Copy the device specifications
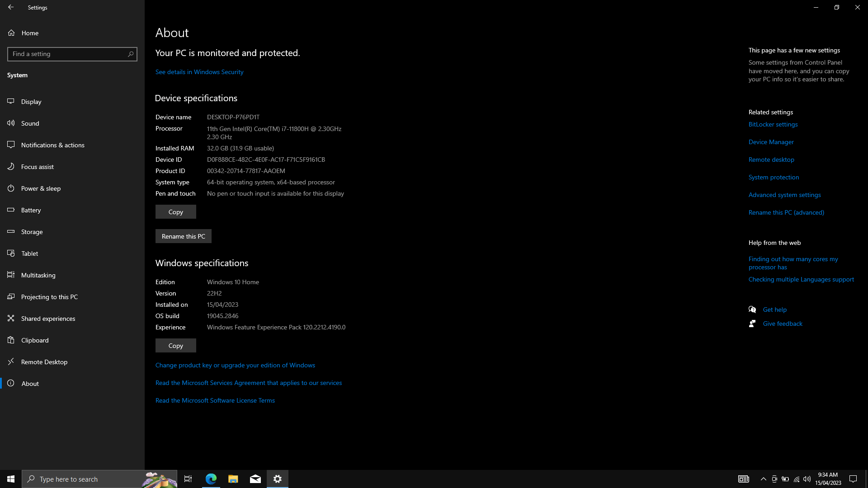Screen dimensions: 868x488 (x=176, y=212)
